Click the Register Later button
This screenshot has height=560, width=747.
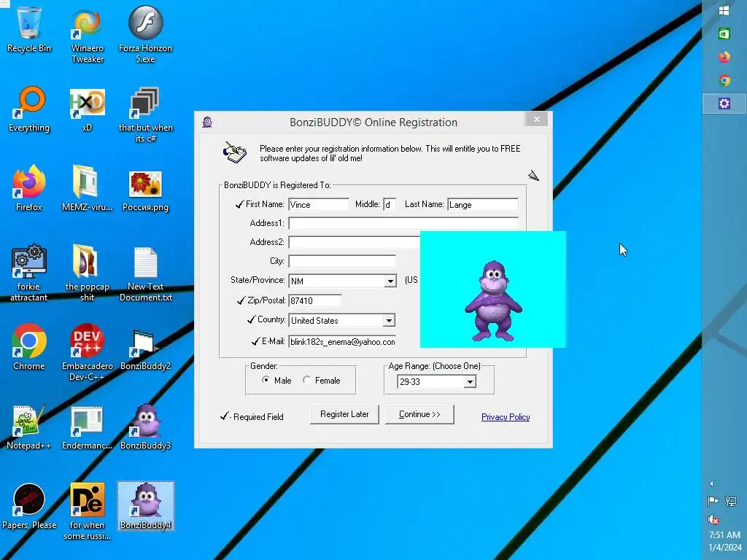point(344,414)
